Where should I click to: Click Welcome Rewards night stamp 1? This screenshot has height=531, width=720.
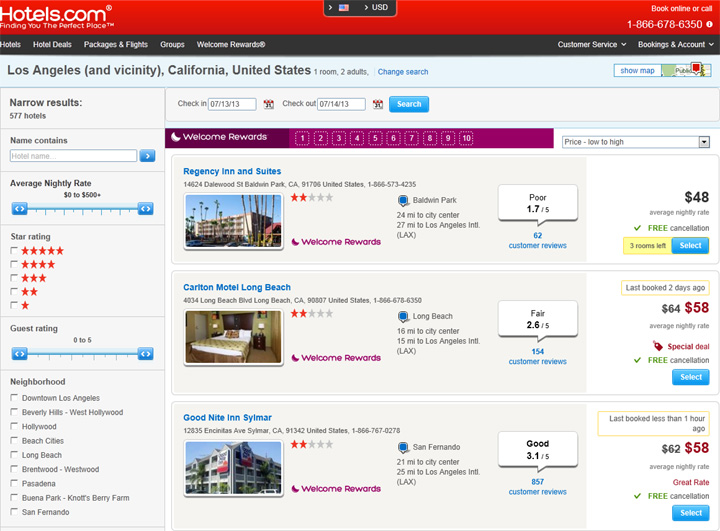[302, 138]
